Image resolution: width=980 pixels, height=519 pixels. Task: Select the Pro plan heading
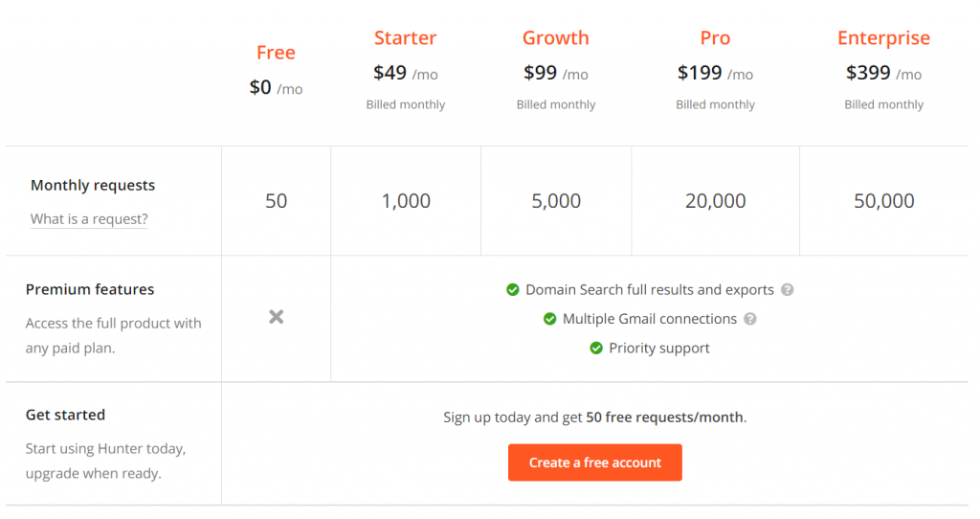[715, 38]
